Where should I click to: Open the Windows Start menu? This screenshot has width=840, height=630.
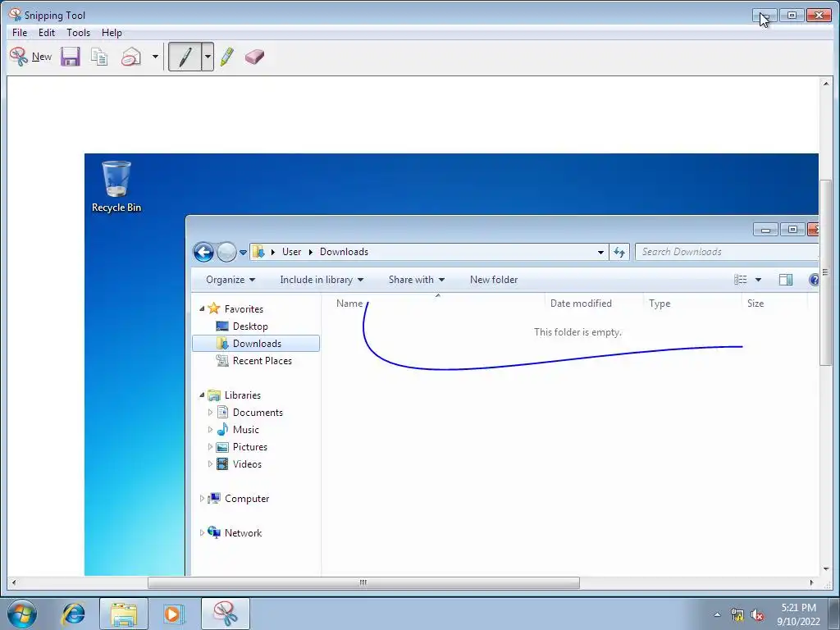22,614
